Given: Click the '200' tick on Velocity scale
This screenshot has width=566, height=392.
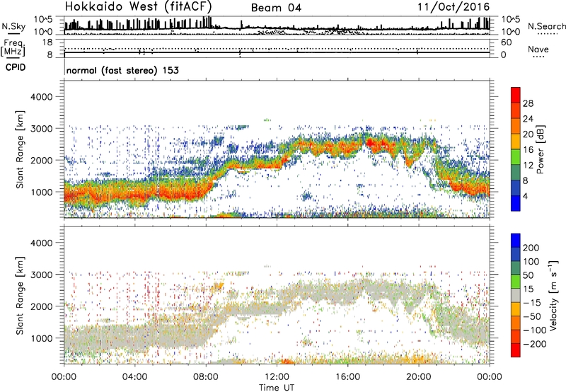Looking at the screenshot, I should tap(531, 248).
